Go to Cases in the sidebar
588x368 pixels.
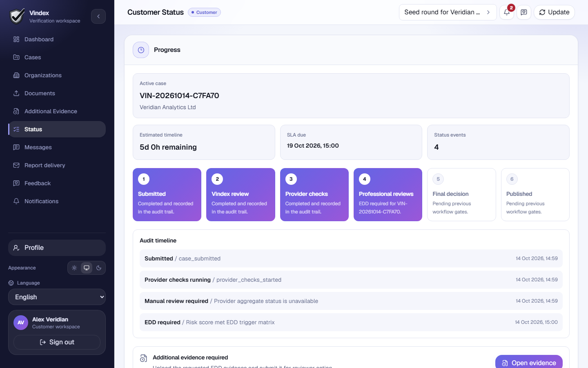coord(57,57)
